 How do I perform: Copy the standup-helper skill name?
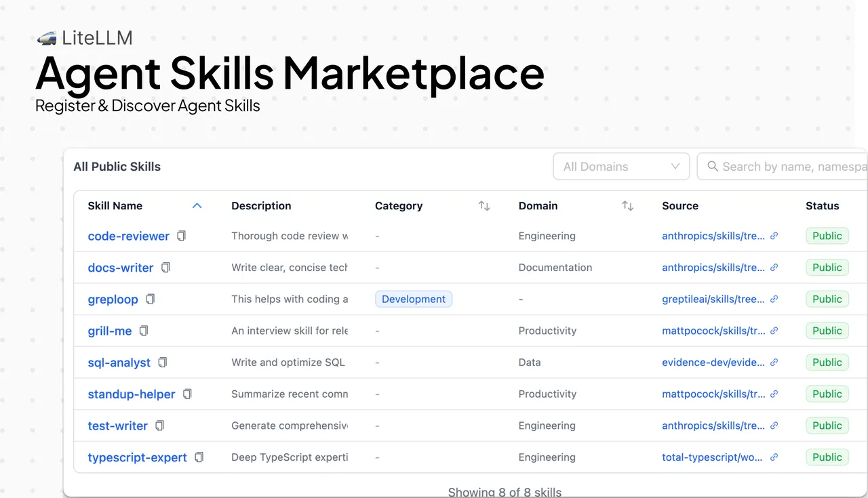pyautogui.click(x=187, y=394)
